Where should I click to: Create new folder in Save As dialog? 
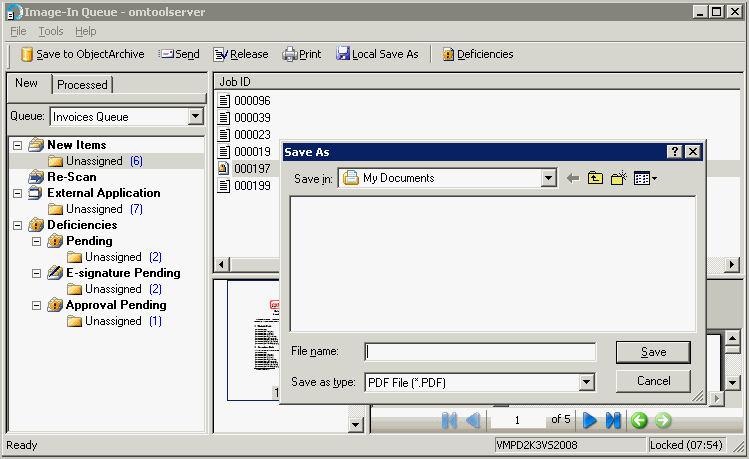pos(619,178)
